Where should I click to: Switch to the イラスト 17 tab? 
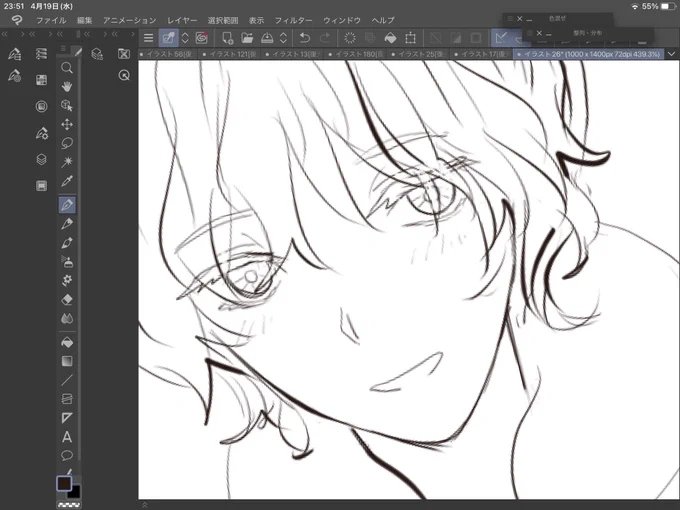[x=482, y=54]
